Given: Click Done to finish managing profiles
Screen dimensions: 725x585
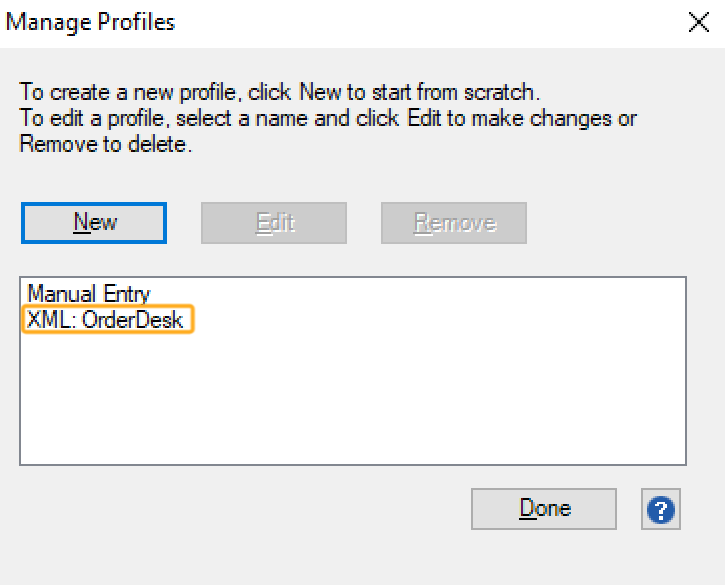Looking at the screenshot, I should coord(544,509).
